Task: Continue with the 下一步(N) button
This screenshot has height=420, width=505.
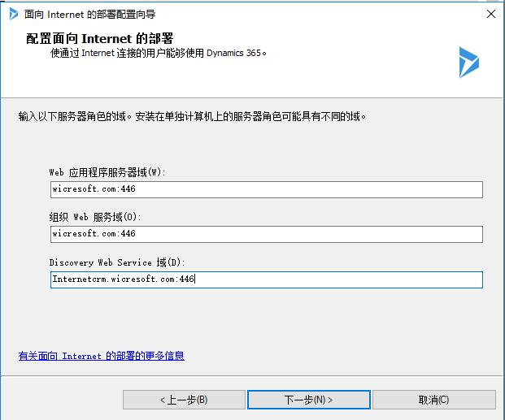Action: (308, 400)
